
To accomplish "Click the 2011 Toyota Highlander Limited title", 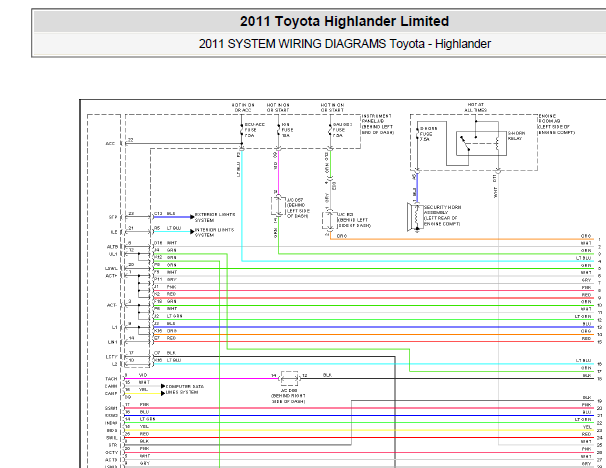I will coord(344,21).
